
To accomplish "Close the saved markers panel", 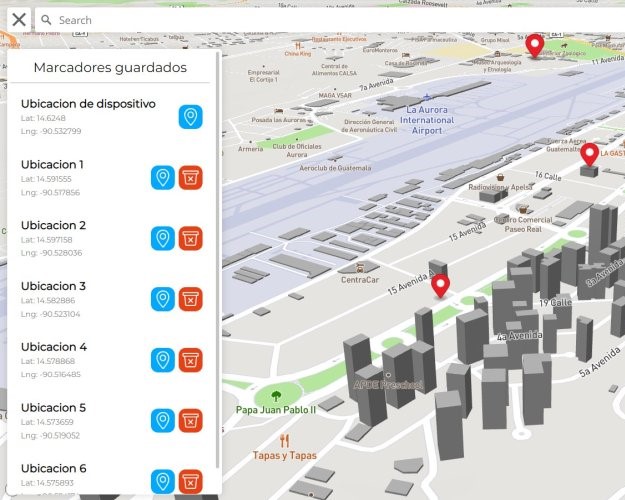I will [x=18, y=19].
